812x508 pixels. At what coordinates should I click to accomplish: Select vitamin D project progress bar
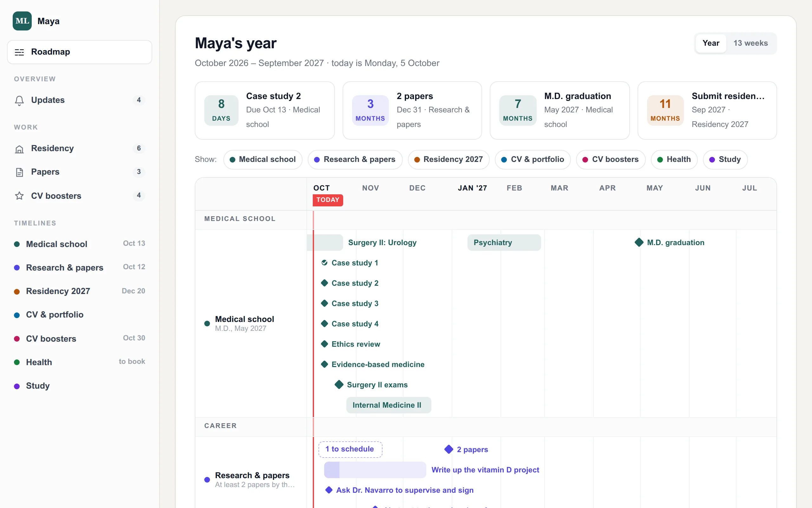pyautogui.click(x=375, y=470)
